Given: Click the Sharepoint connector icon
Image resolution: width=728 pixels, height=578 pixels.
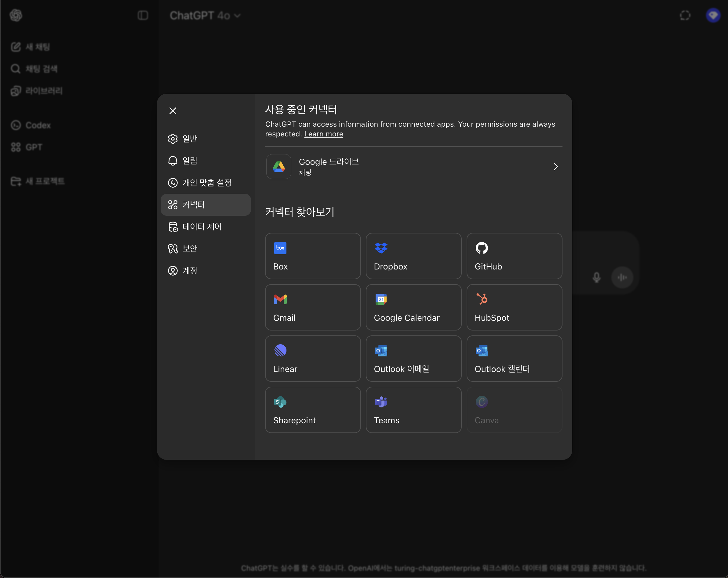Looking at the screenshot, I should coord(280,402).
